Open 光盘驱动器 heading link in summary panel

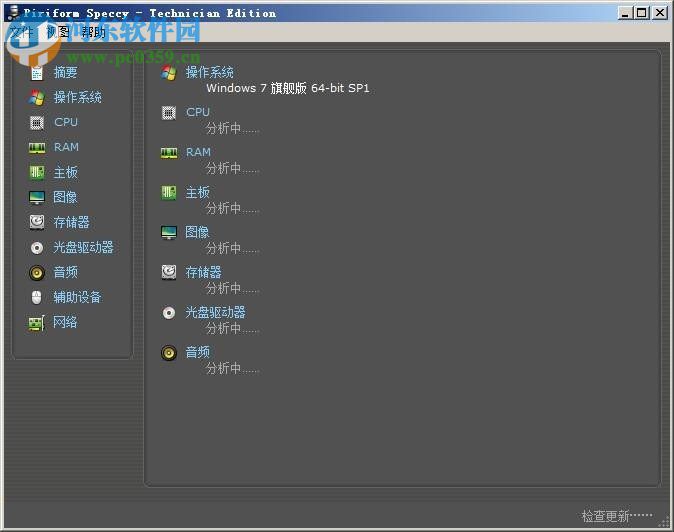[215, 312]
